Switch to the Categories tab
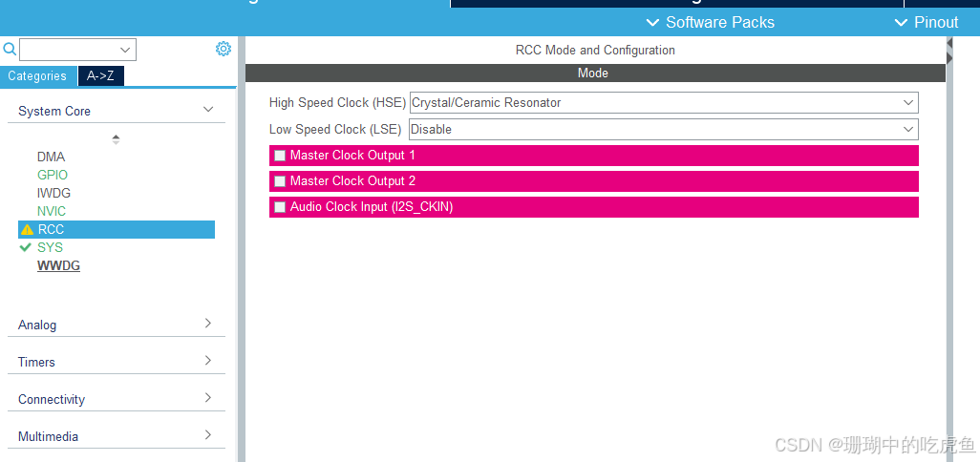 (x=37, y=76)
